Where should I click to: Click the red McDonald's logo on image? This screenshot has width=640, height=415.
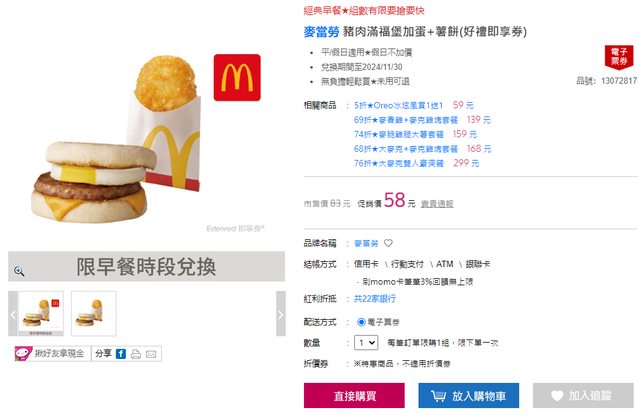tap(237, 78)
